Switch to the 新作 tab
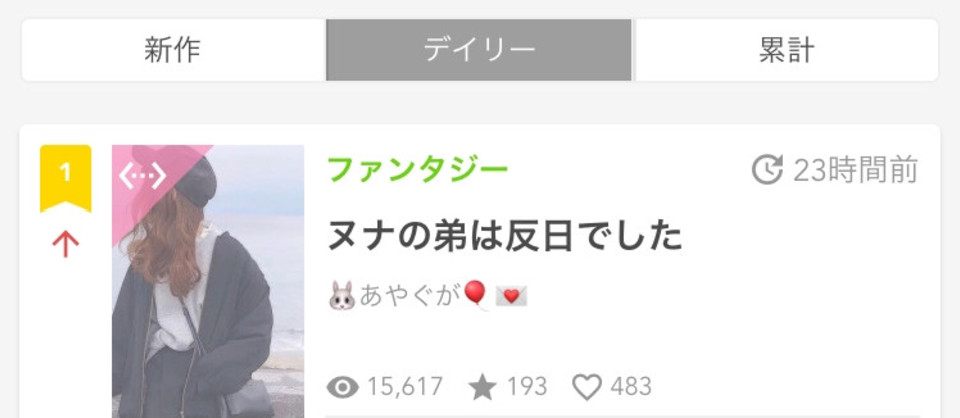The height and width of the screenshot is (418, 960). (173, 50)
